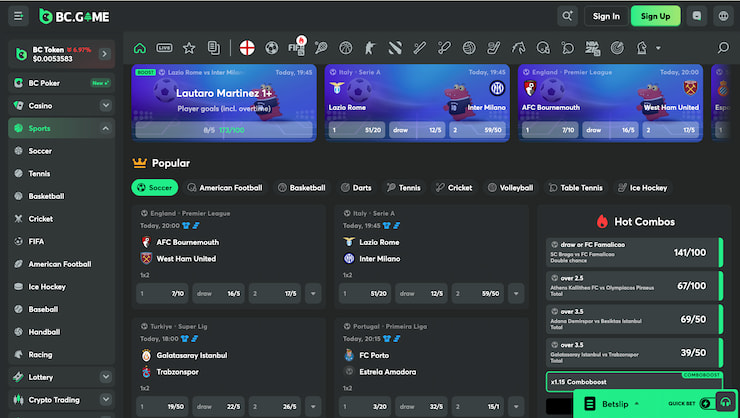Click the globe language icon

click(x=723, y=16)
